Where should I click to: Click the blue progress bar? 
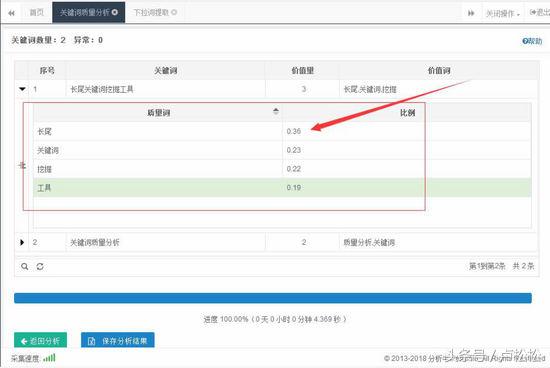273,298
